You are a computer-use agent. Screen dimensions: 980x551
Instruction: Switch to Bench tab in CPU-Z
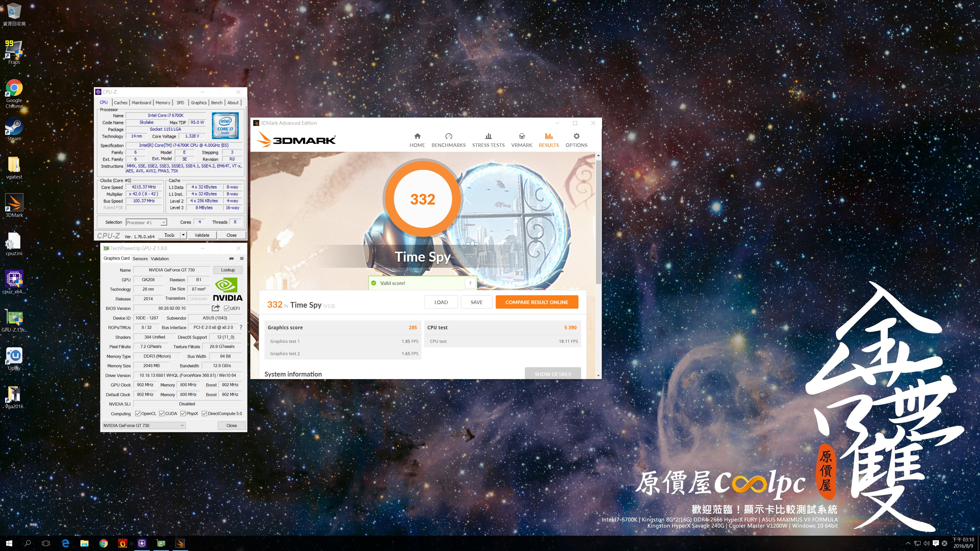[x=216, y=103]
